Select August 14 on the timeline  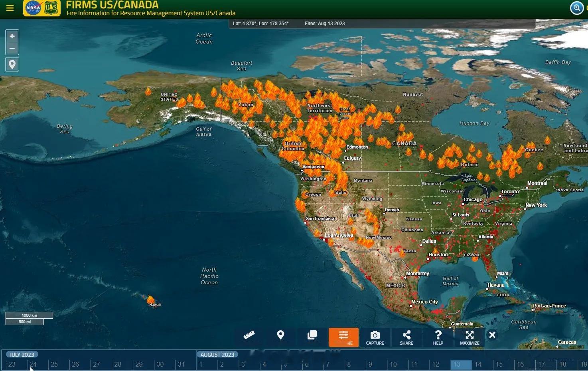[x=478, y=364]
